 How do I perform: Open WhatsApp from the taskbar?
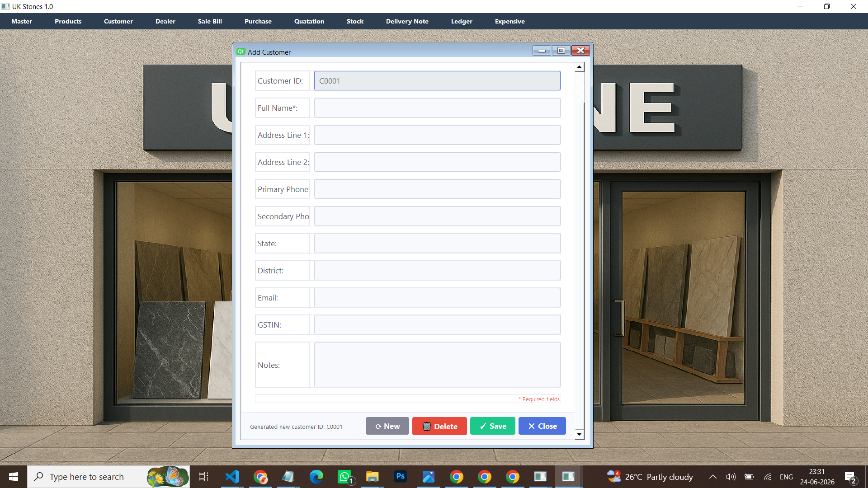coord(344,477)
